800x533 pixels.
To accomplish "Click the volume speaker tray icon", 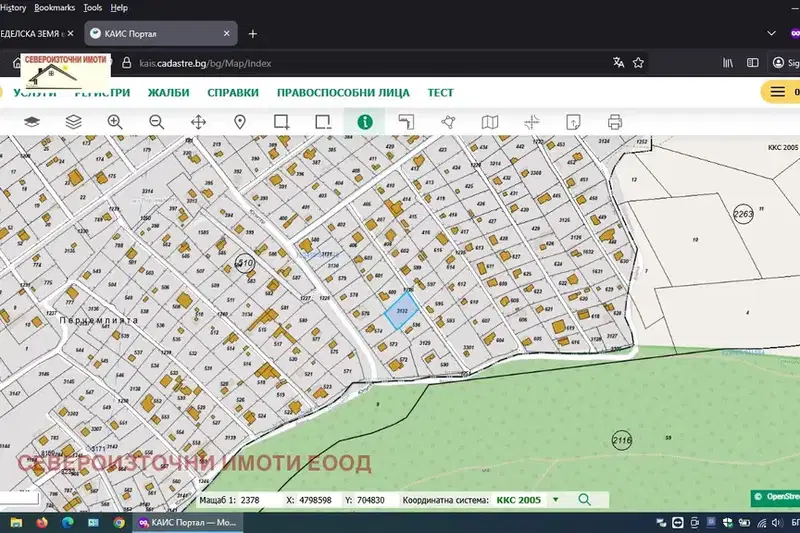I will pos(777,522).
